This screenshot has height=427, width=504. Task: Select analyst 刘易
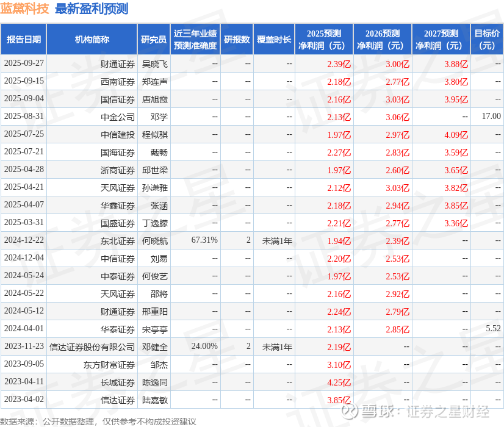[159, 259]
